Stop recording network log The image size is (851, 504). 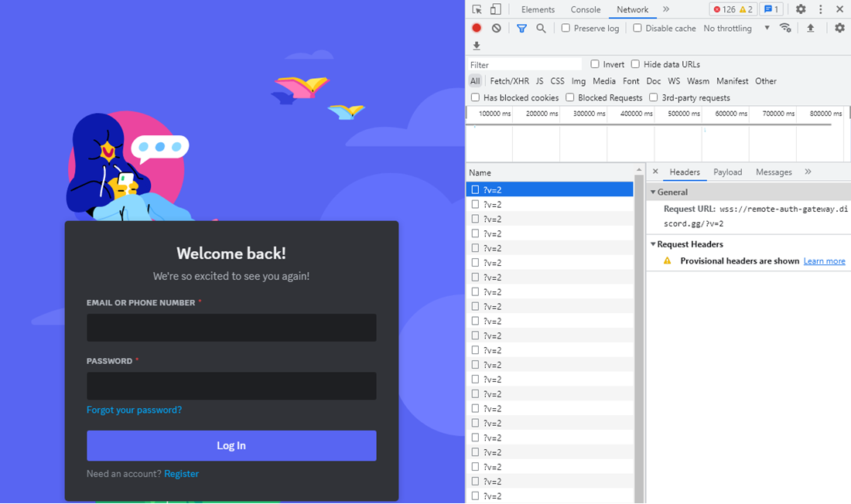click(477, 28)
